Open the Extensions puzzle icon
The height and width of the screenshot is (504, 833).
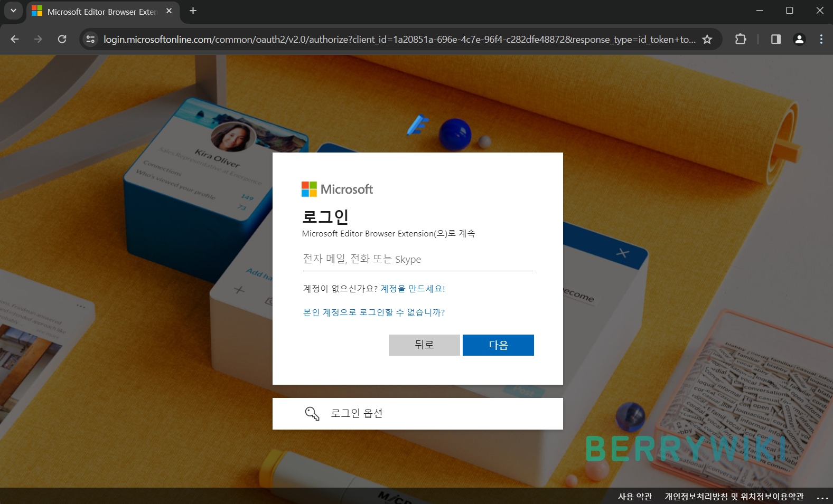point(741,39)
